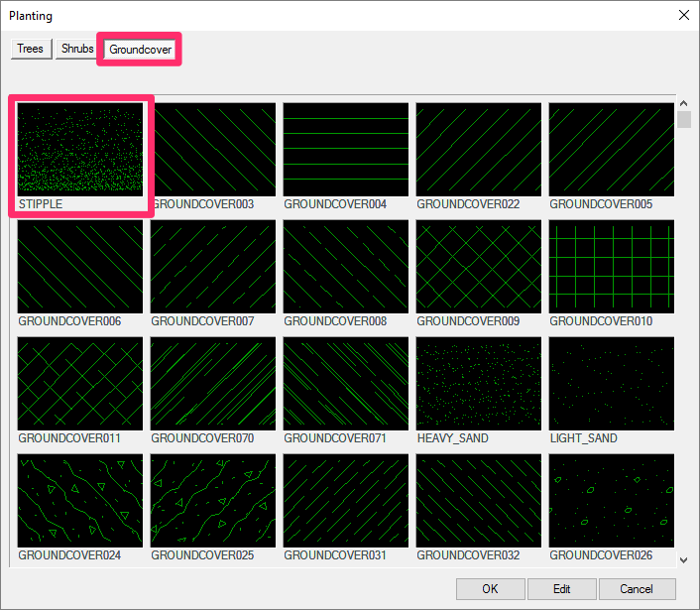
Task: Pick the GROUNDCOVER070 pattern thumbnail
Action: (x=213, y=384)
